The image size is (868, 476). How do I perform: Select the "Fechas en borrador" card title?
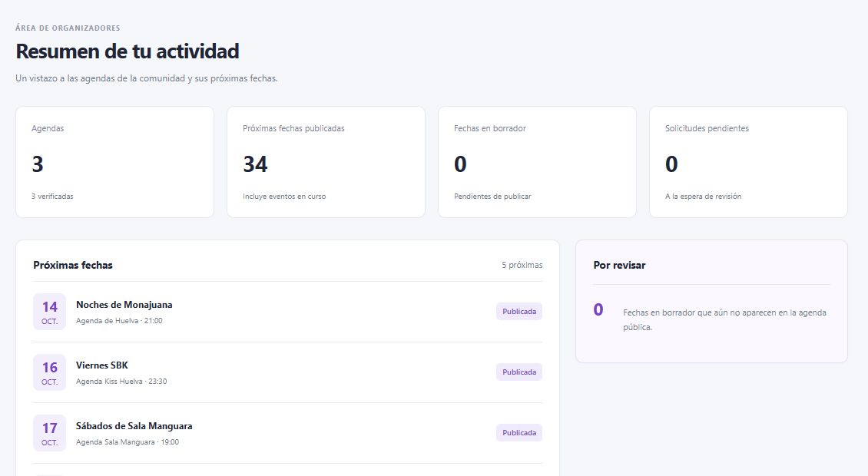click(490, 128)
